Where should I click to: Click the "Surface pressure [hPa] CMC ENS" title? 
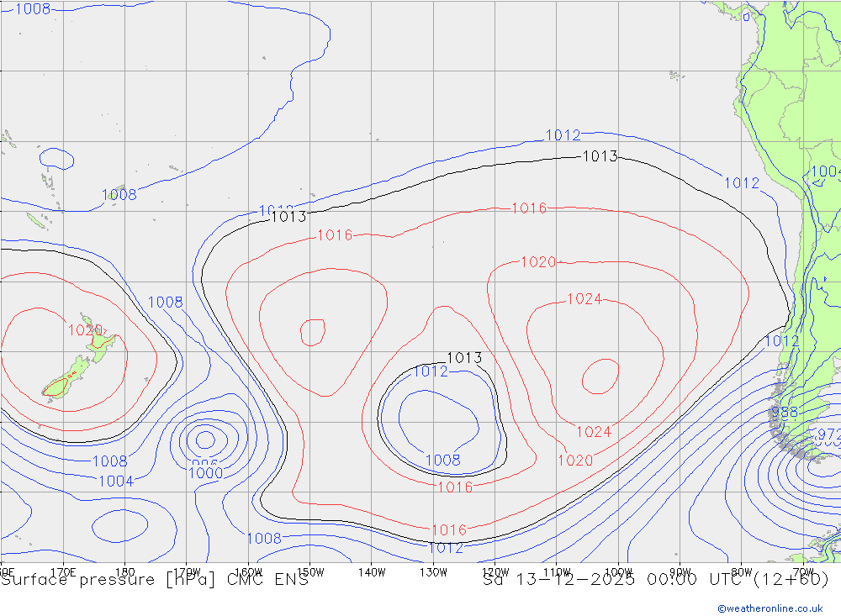coord(155,580)
